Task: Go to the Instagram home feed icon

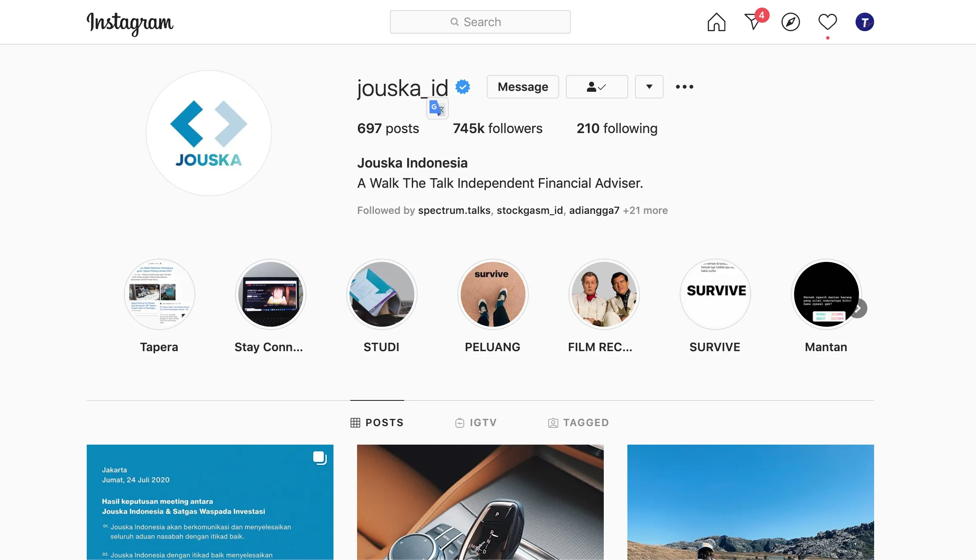Action: click(x=716, y=22)
